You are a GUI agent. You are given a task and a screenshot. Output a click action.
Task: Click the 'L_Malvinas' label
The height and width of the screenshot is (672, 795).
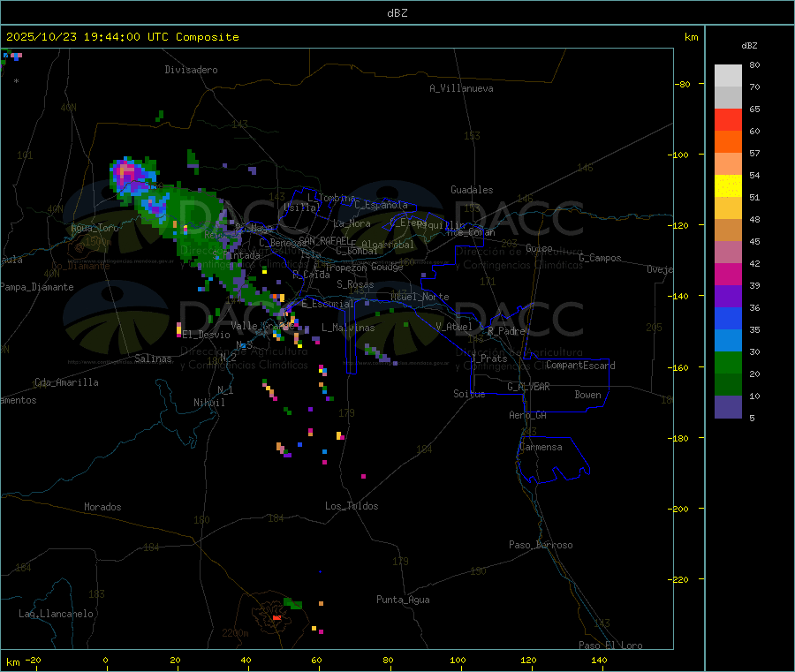348,328
